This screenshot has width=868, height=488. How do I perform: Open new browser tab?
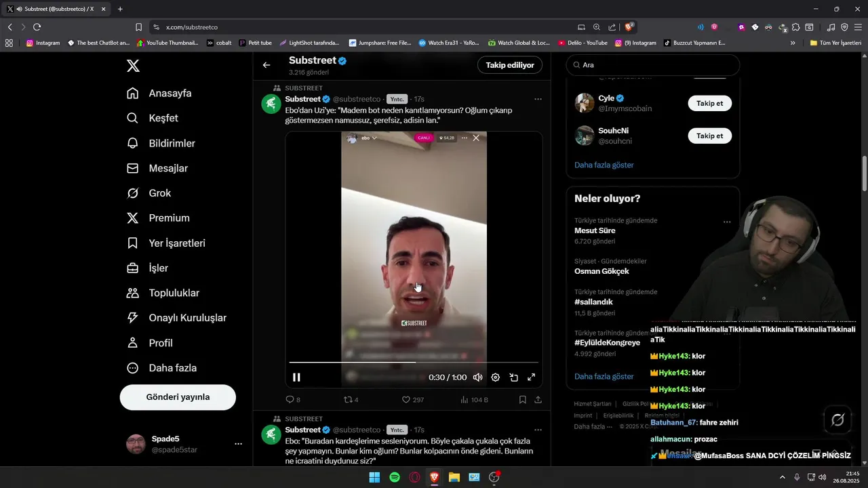tap(120, 9)
